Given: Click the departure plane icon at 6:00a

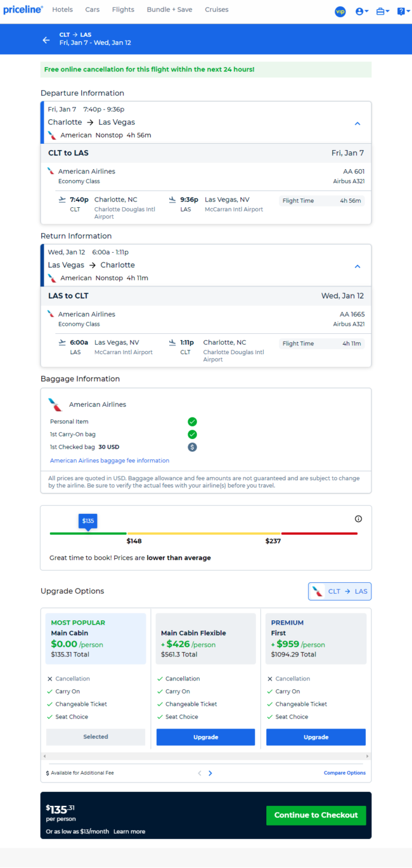Looking at the screenshot, I should [62, 342].
